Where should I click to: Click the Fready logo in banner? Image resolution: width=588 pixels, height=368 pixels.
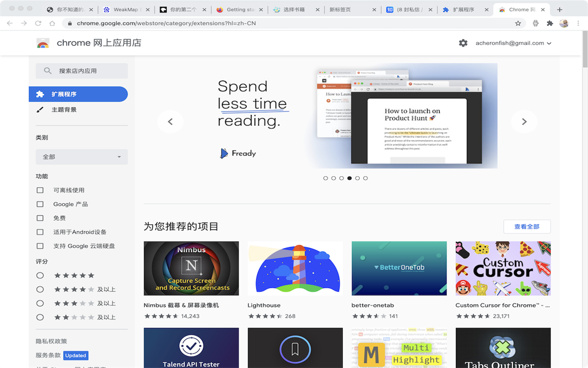(238, 153)
